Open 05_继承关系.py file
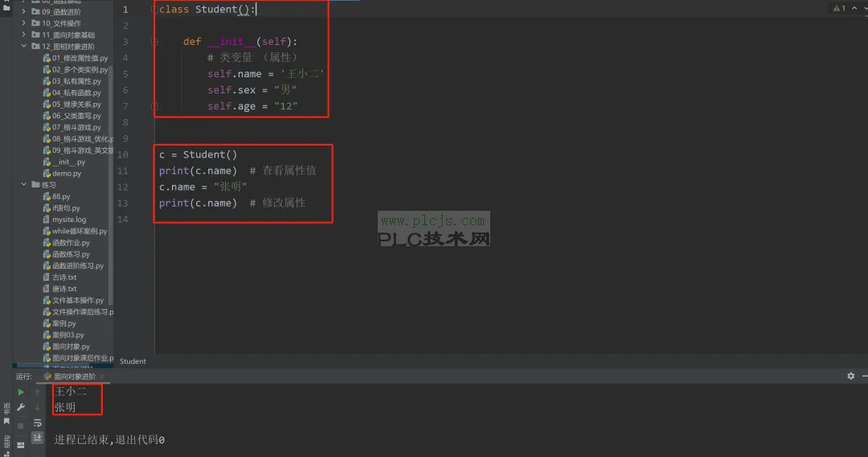This screenshot has height=457, width=868. point(72,104)
